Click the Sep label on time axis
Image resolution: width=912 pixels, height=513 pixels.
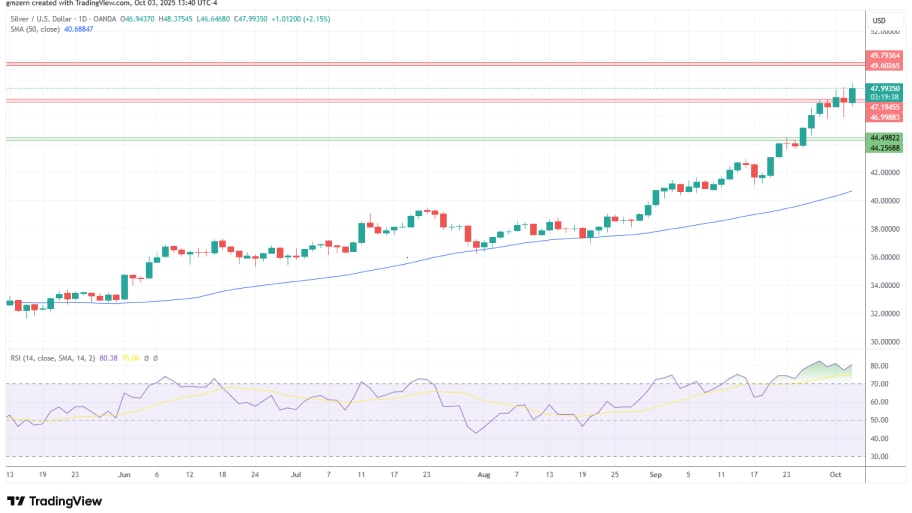pos(656,478)
